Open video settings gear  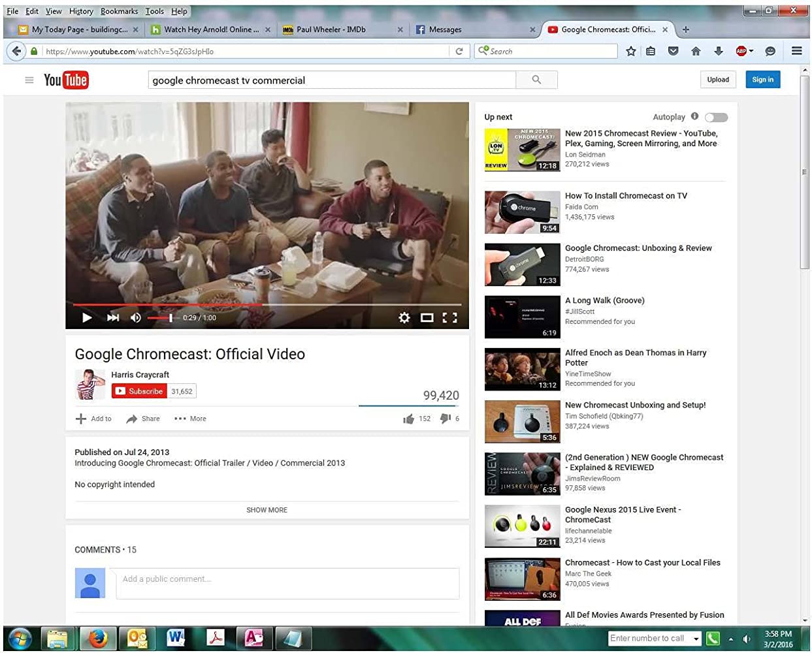pos(404,318)
